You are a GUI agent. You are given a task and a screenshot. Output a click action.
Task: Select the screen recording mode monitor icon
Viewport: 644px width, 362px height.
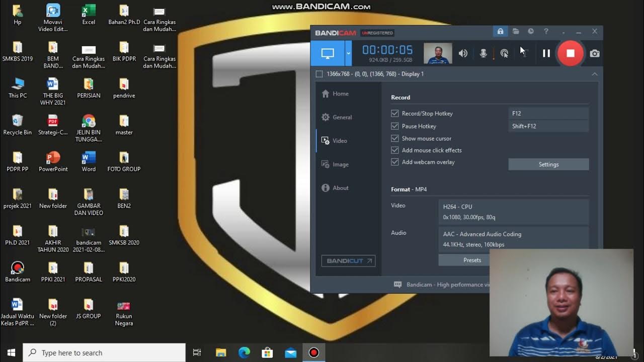[x=328, y=53]
